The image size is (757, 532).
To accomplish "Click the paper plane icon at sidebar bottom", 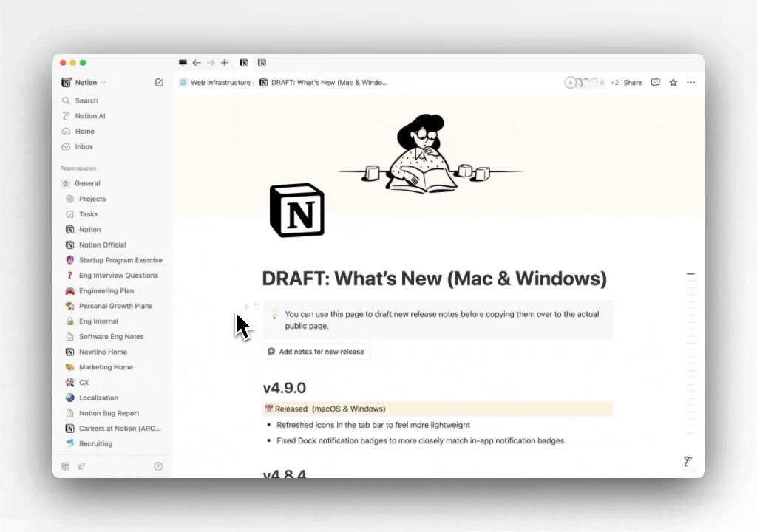I will coord(81,466).
